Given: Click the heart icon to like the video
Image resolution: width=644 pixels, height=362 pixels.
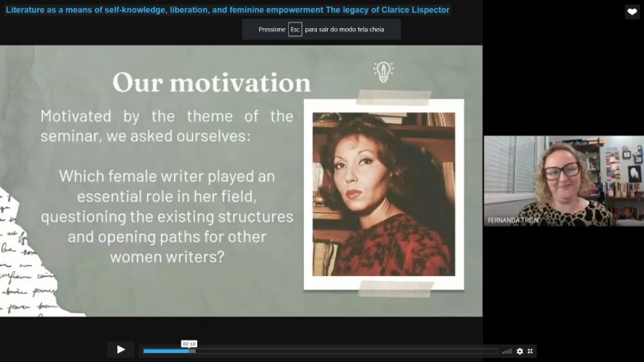Looking at the screenshot, I should coord(632,12).
